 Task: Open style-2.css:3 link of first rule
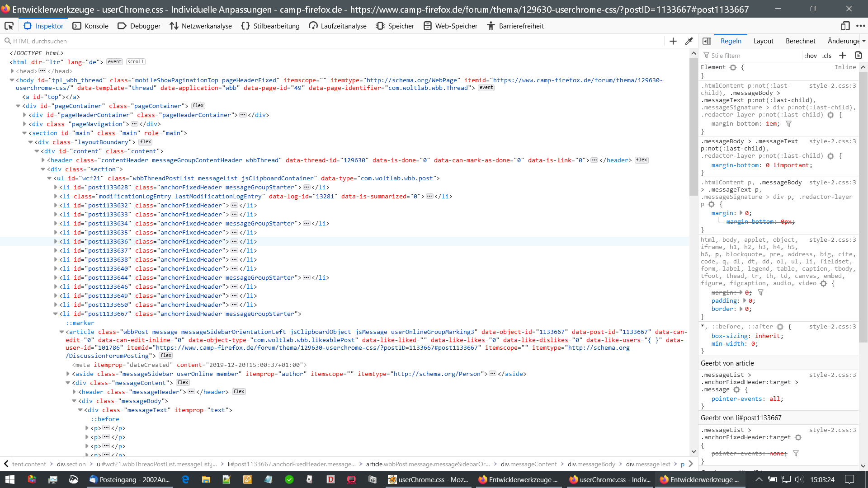coord(832,85)
